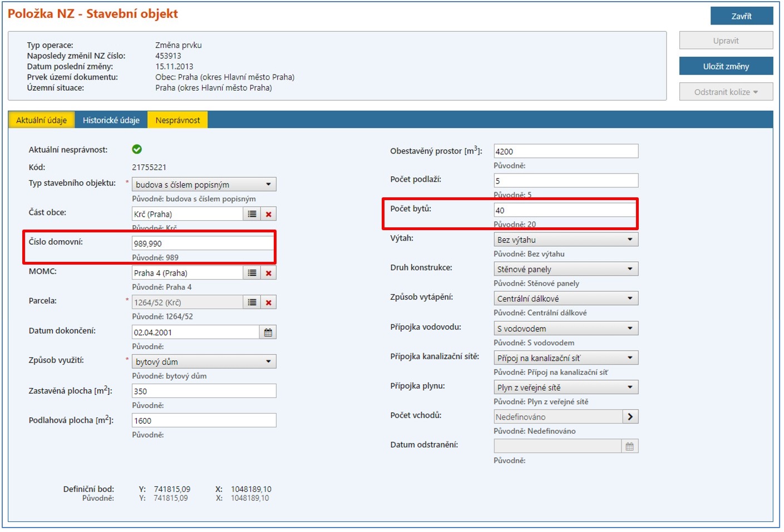The height and width of the screenshot is (532, 784).
Task: Clear the MOMC Praha 4 value
Action: coord(268,273)
